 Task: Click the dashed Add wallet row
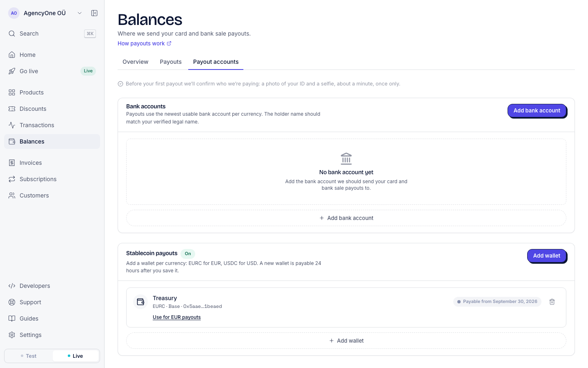(x=346, y=341)
